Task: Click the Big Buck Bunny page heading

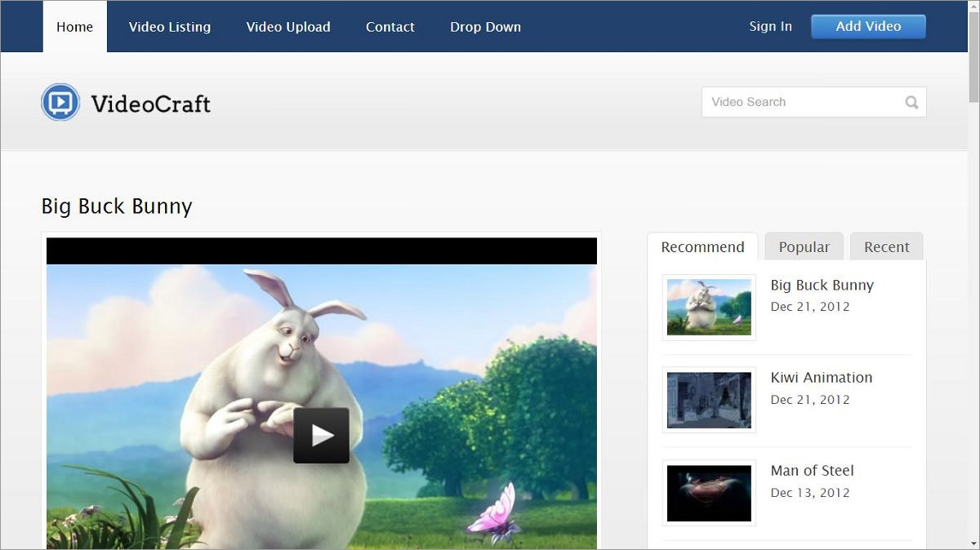Action: (x=117, y=206)
